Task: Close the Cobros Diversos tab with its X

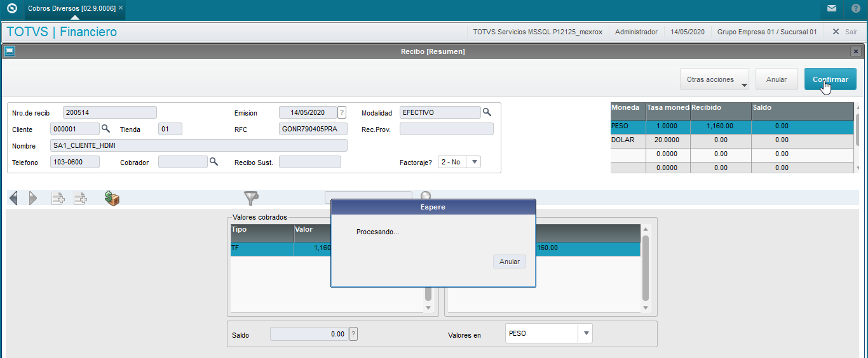Action: [121, 8]
